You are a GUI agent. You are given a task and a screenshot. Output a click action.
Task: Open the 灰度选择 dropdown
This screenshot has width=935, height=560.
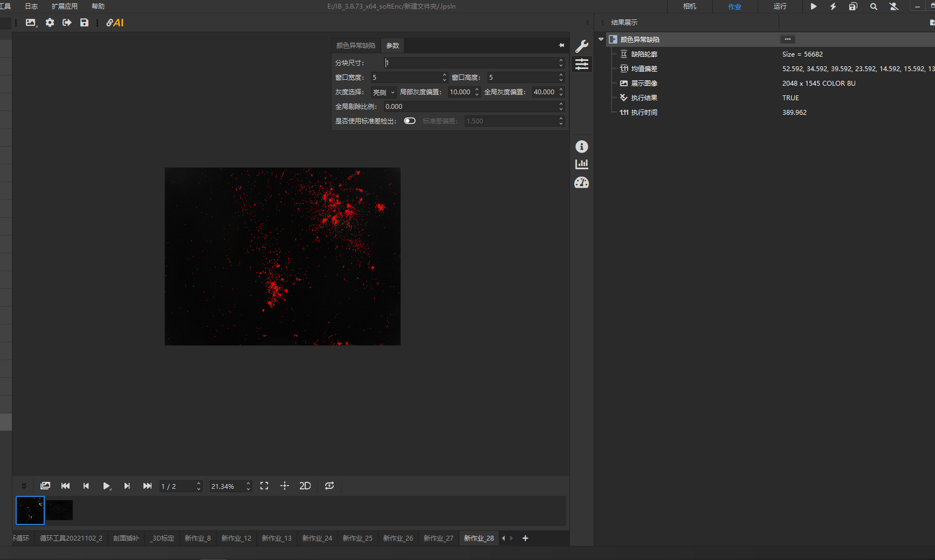383,92
